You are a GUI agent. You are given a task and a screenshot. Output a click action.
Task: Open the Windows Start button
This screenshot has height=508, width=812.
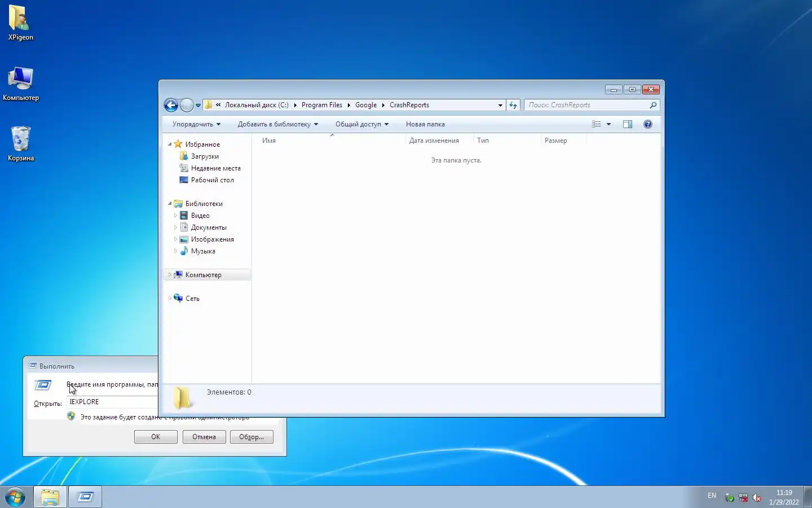click(x=15, y=497)
